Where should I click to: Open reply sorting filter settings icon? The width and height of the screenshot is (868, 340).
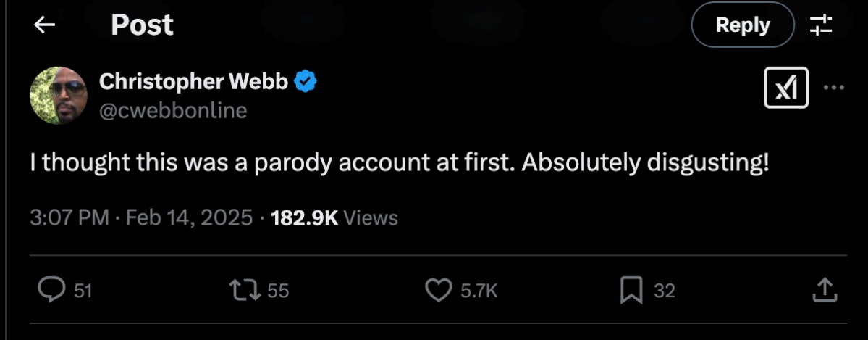(821, 25)
